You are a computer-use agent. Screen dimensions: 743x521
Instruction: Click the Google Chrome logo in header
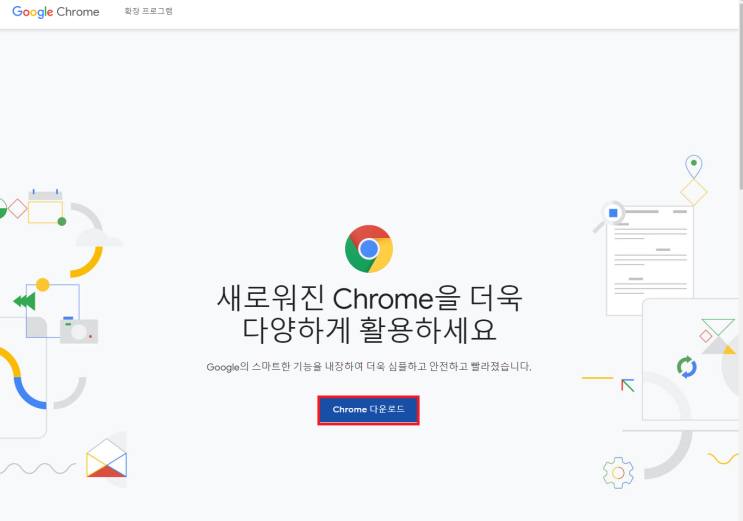[x=56, y=12]
